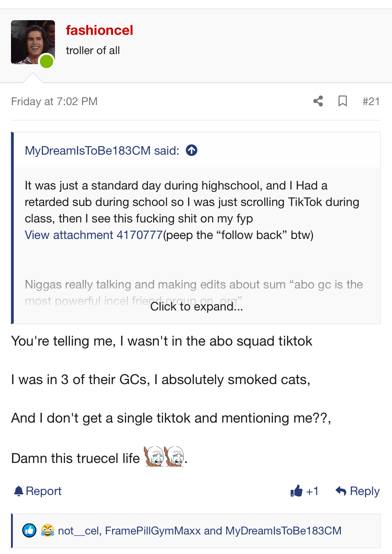The height and width of the screenshot is (554, 392).
Task: Click the Report bell icon
Action: click(19, 491)
